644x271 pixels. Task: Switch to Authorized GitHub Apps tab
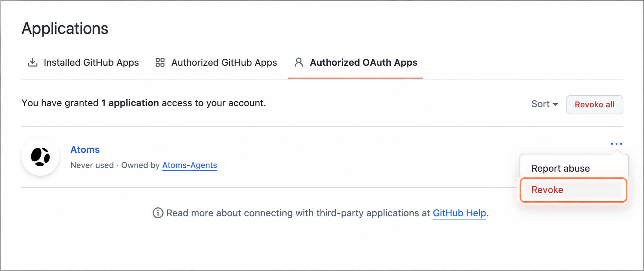click(x=216, y=62)
